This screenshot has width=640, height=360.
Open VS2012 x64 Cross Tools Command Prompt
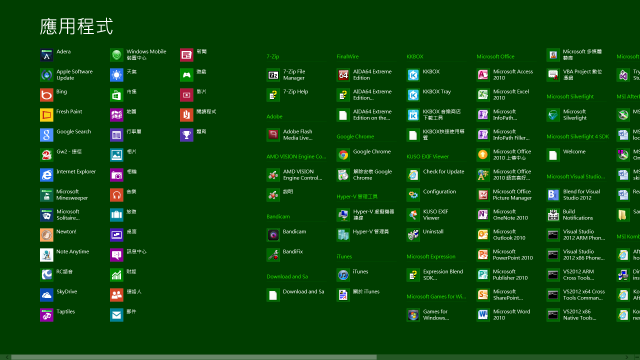(x=553, y=295)
